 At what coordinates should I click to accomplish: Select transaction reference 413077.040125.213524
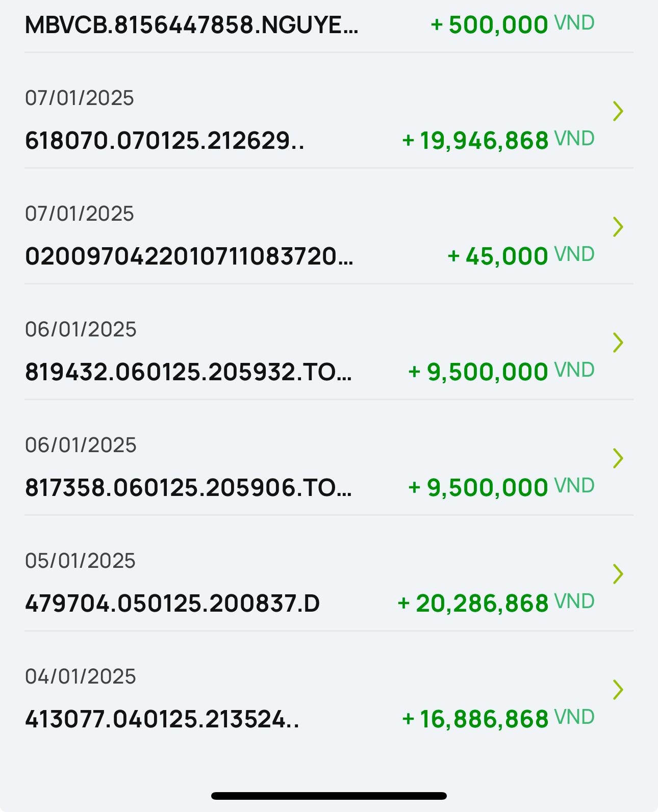(x=162, y=719)
